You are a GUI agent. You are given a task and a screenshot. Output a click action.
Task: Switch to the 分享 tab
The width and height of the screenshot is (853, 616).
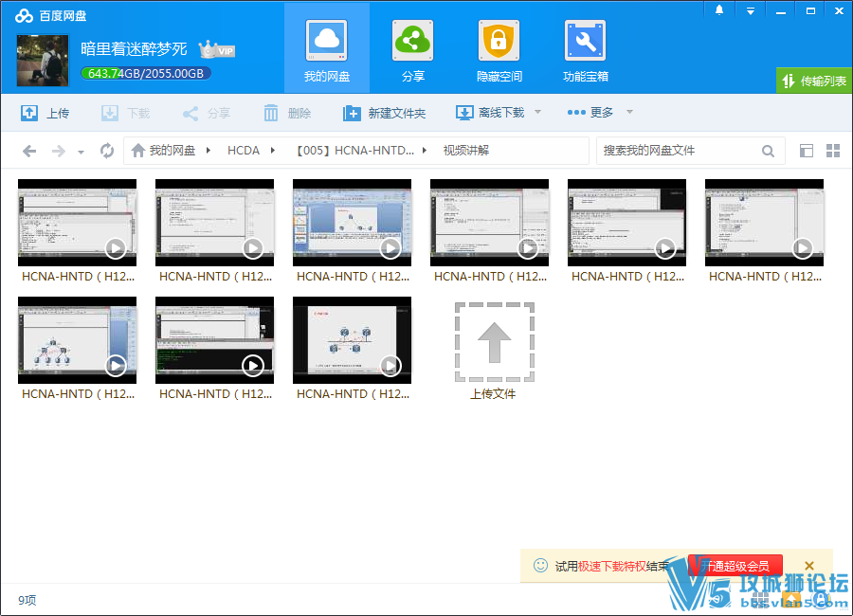(x=413, y=49)
